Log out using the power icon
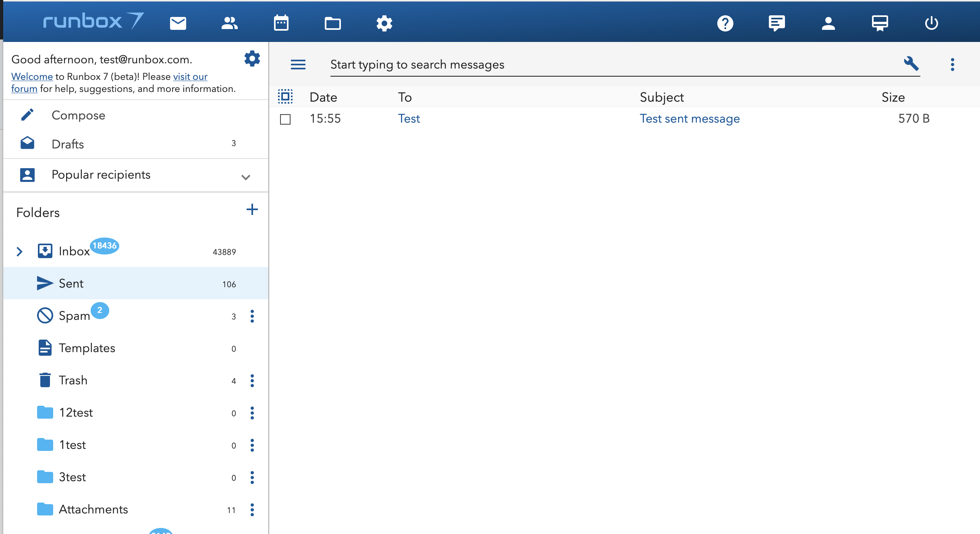The width and height of the screenshot is (980, 534). click(931, 23)
